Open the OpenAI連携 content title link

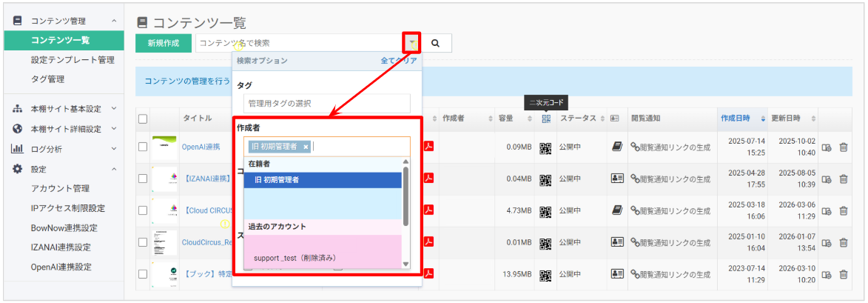pyautogui.click(x=201, y=147)
